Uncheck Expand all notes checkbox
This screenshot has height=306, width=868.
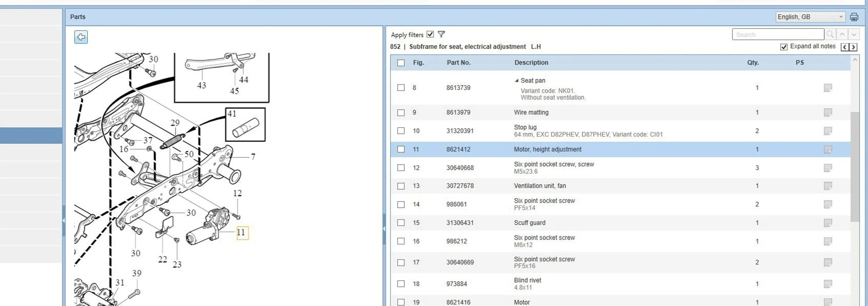click(x=784, y=47)
